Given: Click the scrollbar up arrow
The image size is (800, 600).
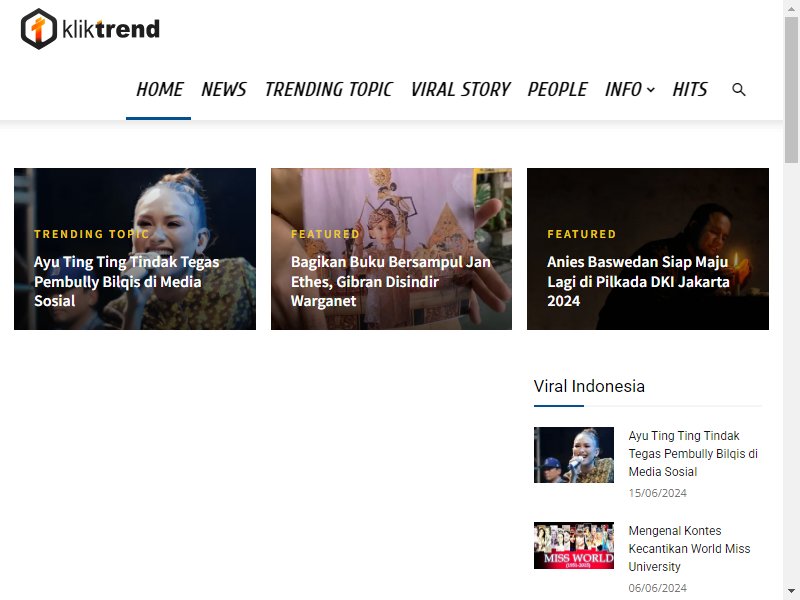Looking at the screenshot, I should [791, 8].
